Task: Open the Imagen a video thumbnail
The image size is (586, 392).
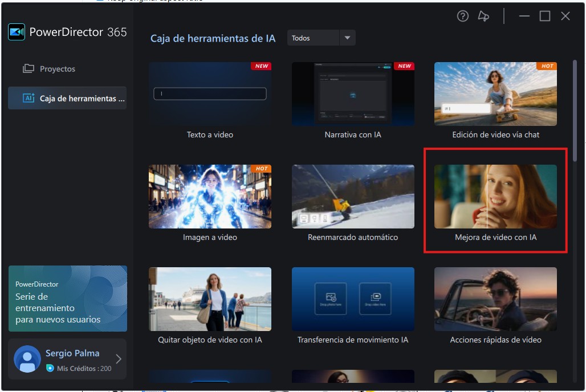Action: tap(210, 197)
